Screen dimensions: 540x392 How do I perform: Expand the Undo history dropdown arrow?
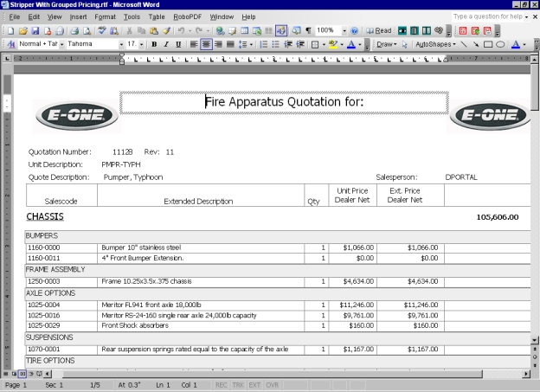pyautogui.click(x=190, y=31)
